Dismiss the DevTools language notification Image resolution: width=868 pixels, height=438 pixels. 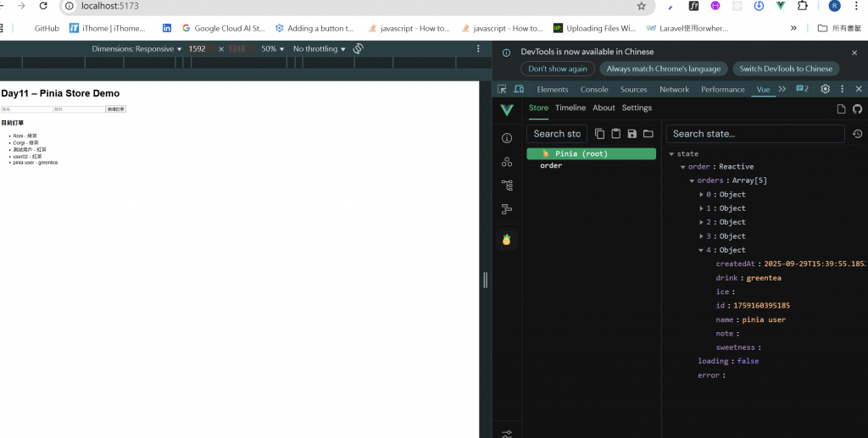click(854, 53)
